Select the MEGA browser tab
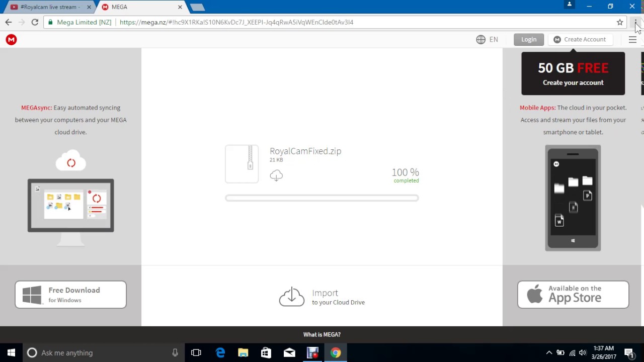The height and width of the screenshot is (362, 644). coord(141,7)
